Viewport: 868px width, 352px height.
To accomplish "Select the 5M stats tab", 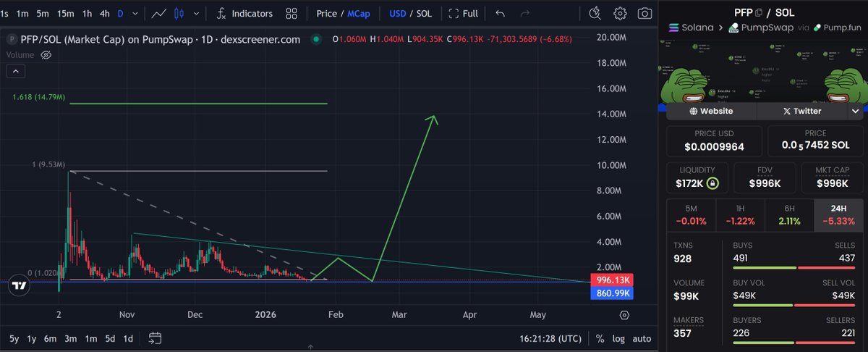I will (x=691, y=216).
